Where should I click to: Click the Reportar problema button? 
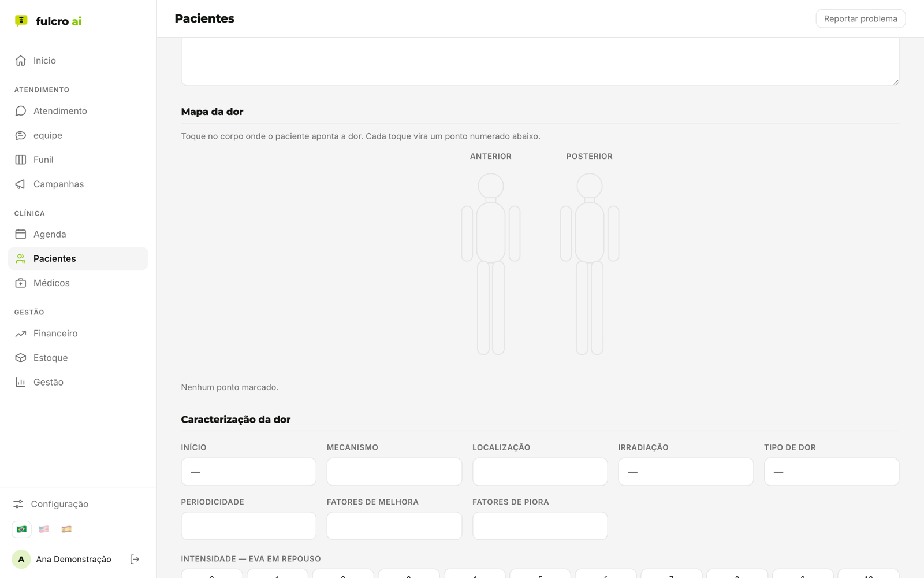click(x=860, y=18)
